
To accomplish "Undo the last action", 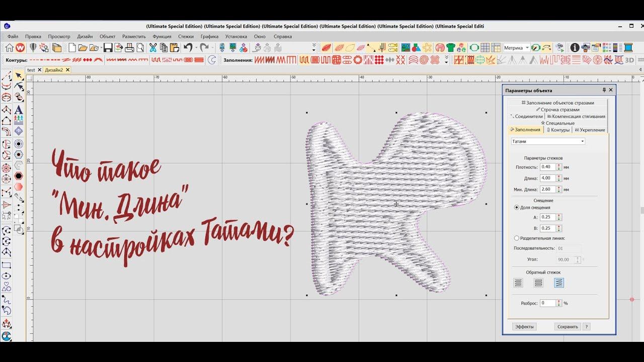I will pyautogui.click(x=188, y=48).
